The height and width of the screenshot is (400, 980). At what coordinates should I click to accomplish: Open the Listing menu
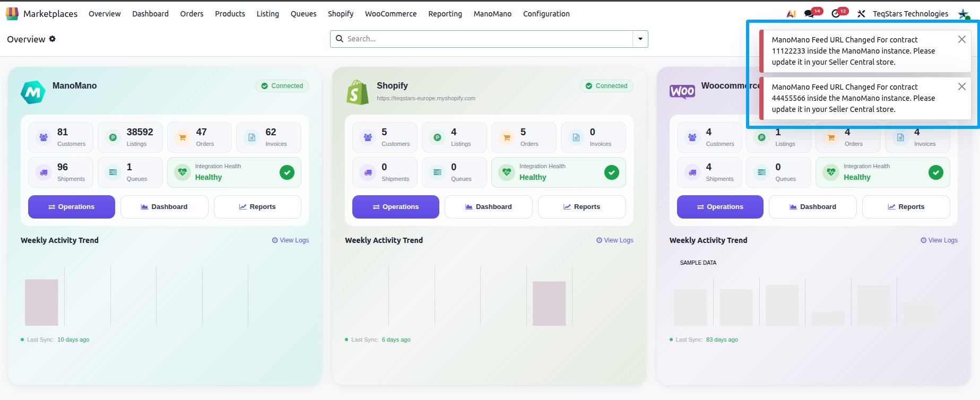pyautogui.click(x=267, y=14)
